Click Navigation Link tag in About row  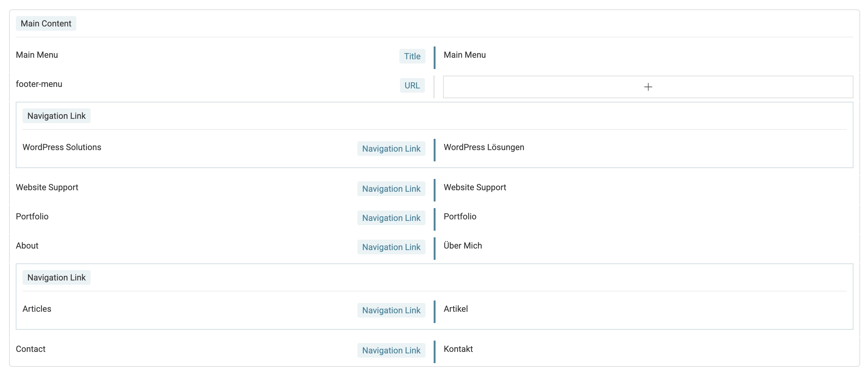pyautogui.click(x=391, y=247)
